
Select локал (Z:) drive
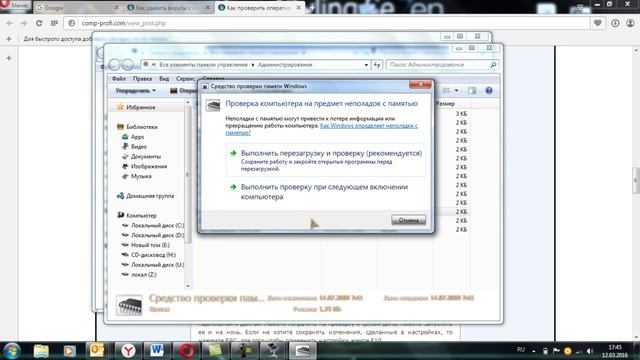tap(143, 275)
